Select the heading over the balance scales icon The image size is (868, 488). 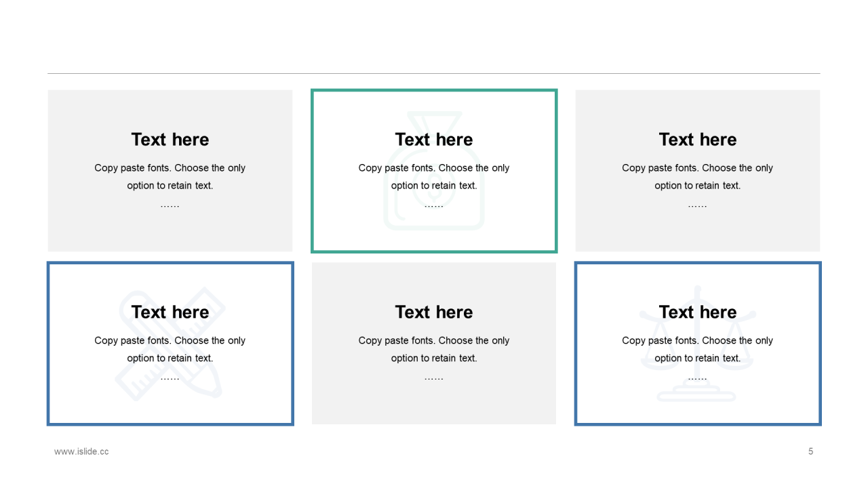[697, 312]
